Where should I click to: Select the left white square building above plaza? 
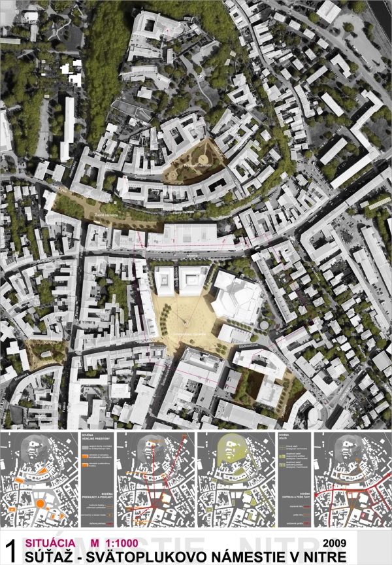[165, 281]
